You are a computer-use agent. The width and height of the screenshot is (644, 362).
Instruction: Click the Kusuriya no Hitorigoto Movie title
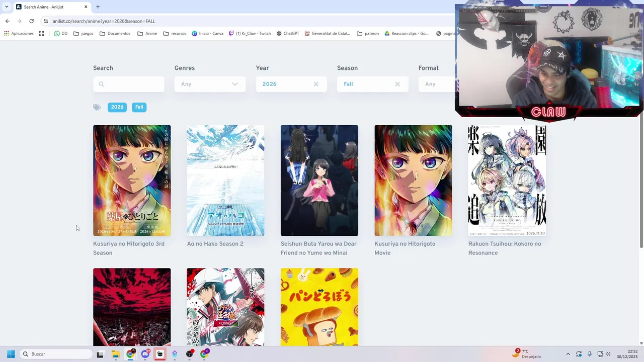point(405,248)
